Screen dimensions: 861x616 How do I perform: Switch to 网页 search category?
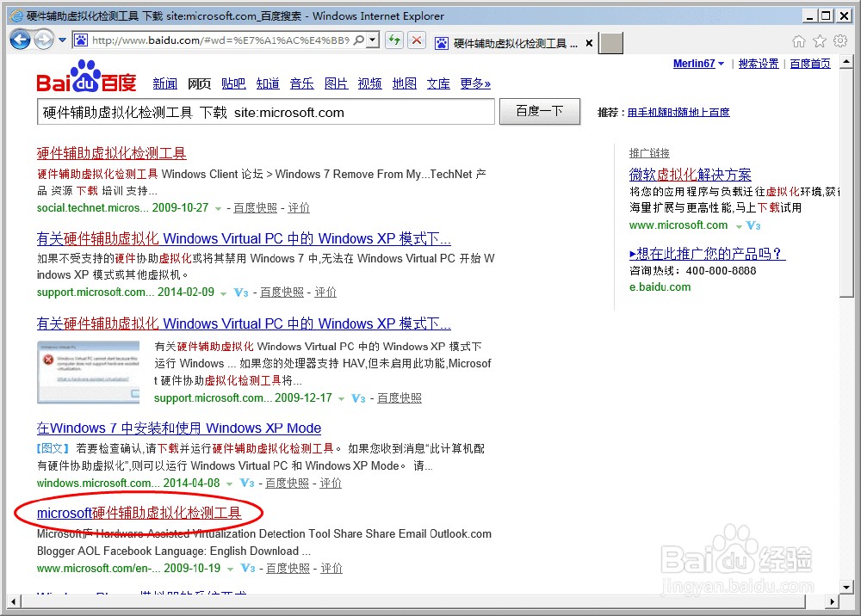[200, 83]
